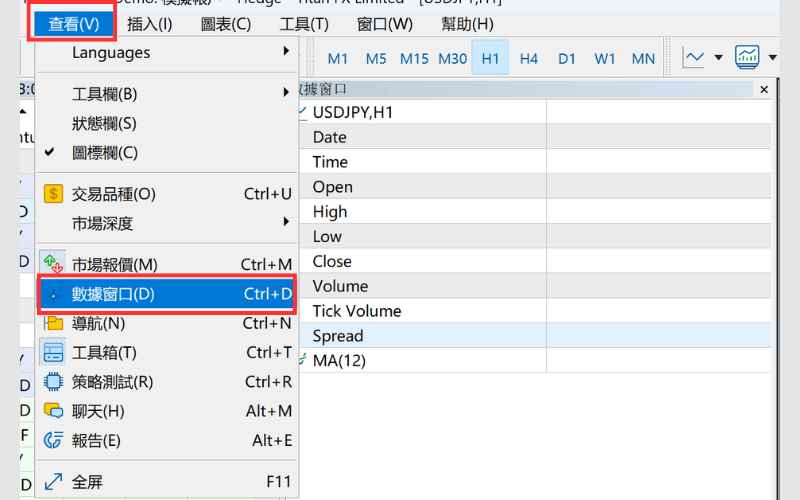
Task: Close the data window panel
Action: [764, 90]
